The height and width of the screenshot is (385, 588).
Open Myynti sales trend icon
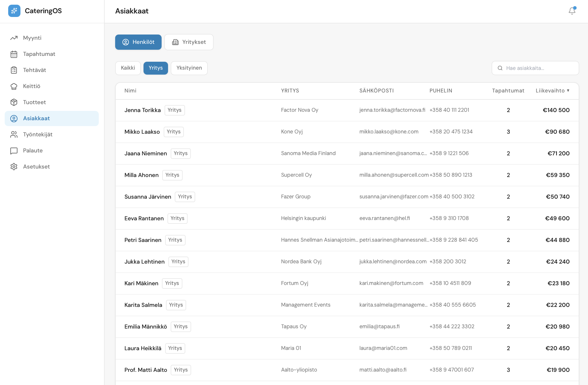[x=14, y=38]
